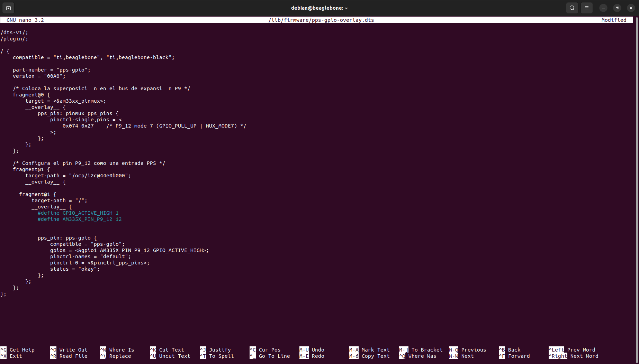Click the Exit shortcut label
The image size is (639, 364).
pyautogui.click(x=16, y=356)
